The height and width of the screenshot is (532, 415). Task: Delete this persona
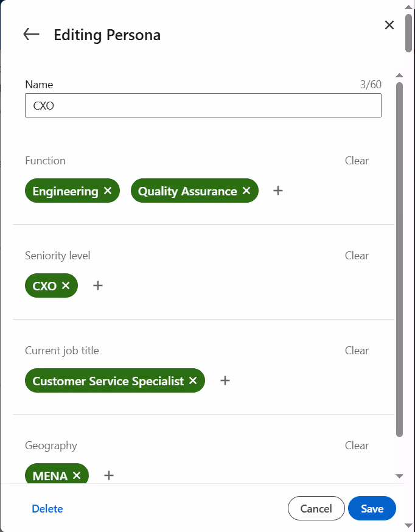pyautogui.click(x=47, y=509)
